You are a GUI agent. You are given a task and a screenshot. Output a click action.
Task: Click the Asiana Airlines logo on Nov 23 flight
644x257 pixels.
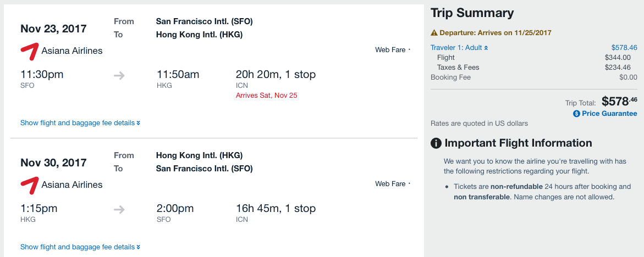tap(30, 51)
